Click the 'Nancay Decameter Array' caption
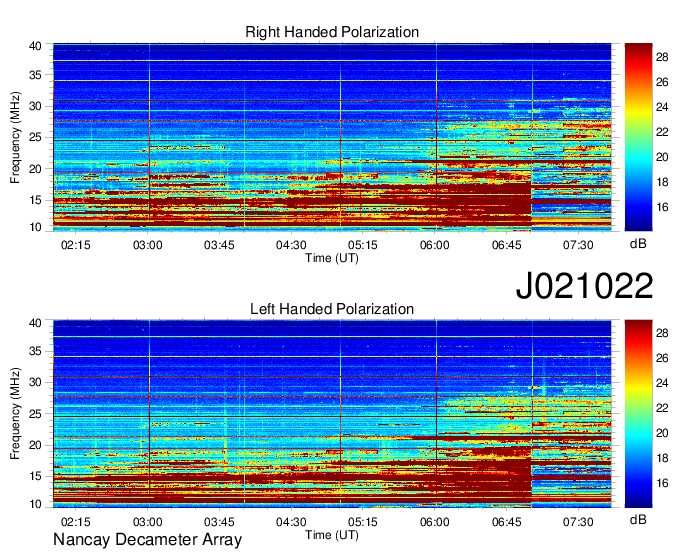 pos(147,539)
